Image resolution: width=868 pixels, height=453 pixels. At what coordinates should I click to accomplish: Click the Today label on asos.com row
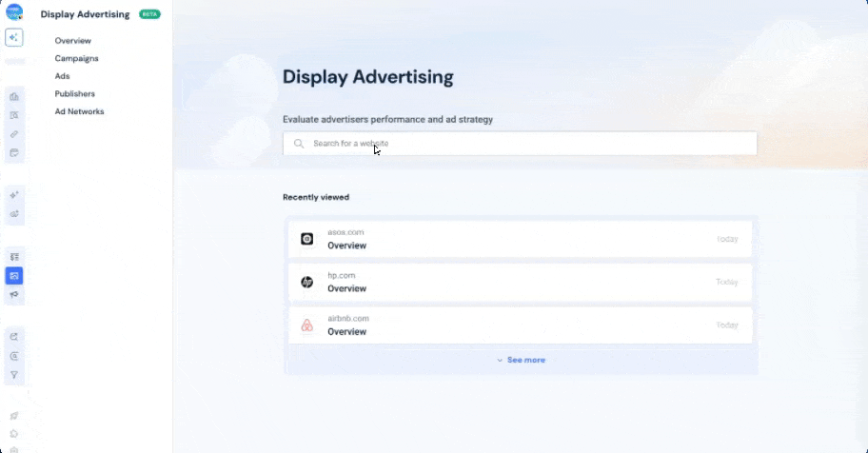click(727, 239)
